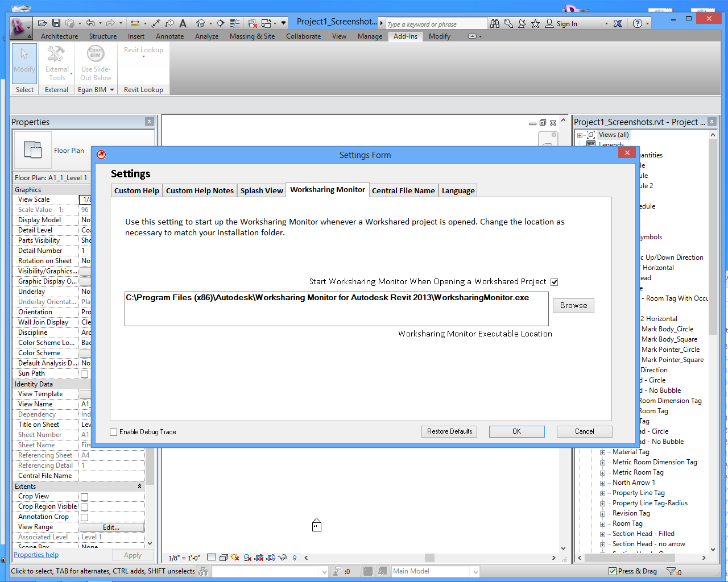
Task: Click the Open folder icon in quick access toolbar
Action: click(x=43, y=23)
